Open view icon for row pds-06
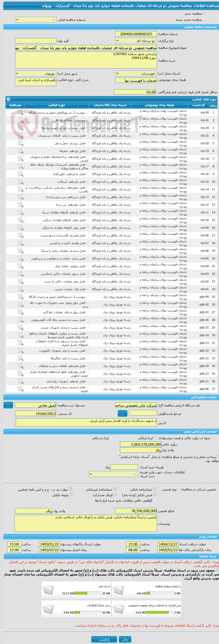The width and height of the screenshot is (219, 644). coord(20,389)
